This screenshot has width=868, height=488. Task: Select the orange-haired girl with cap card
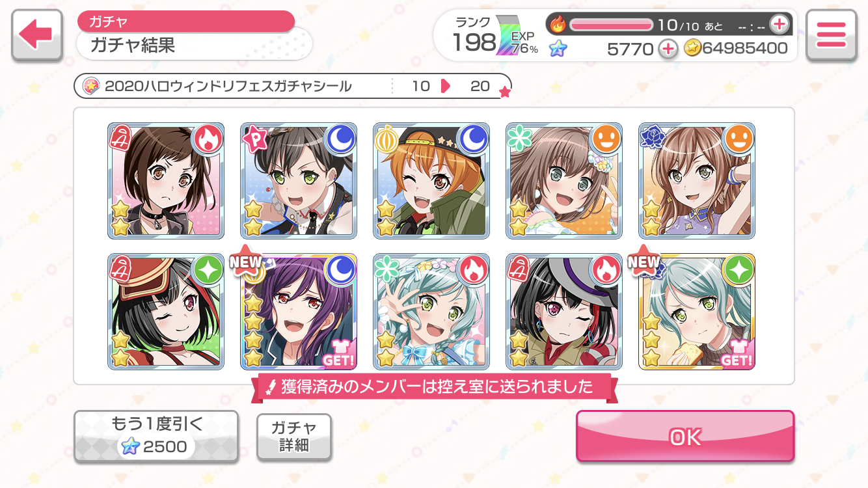coord(431,180)
